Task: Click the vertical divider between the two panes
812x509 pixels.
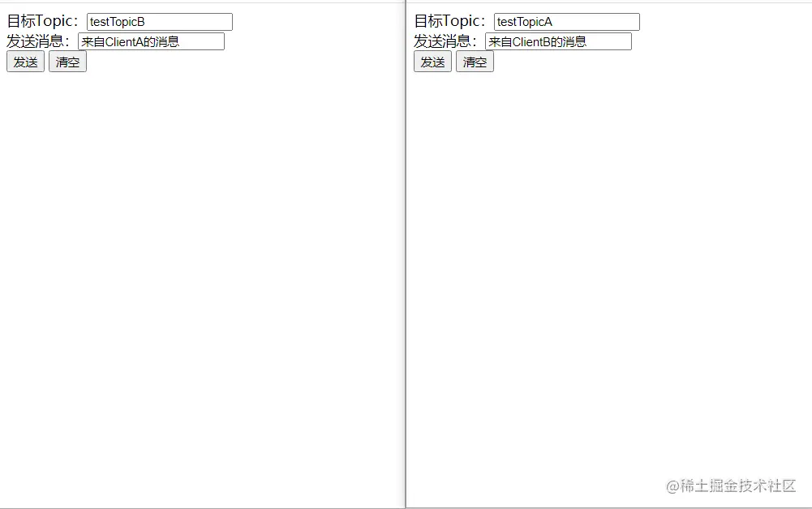Action: (x=406, y=254)
